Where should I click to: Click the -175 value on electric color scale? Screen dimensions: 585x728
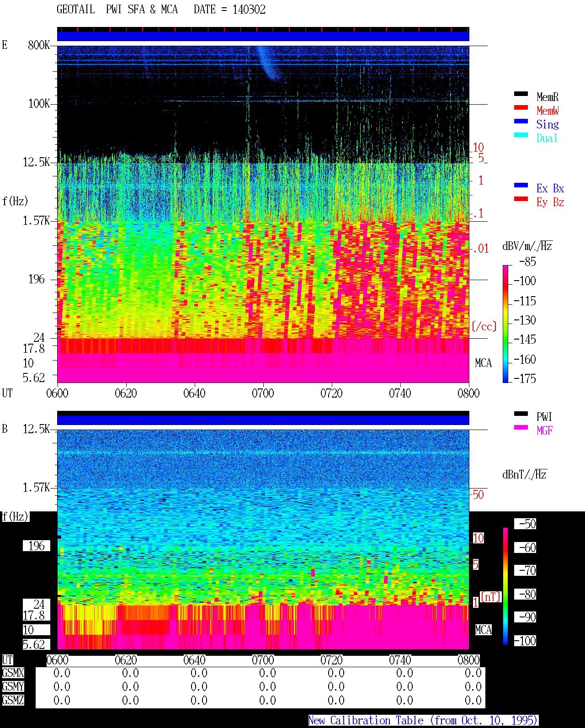pyautogui.click(x=525, y=378)
